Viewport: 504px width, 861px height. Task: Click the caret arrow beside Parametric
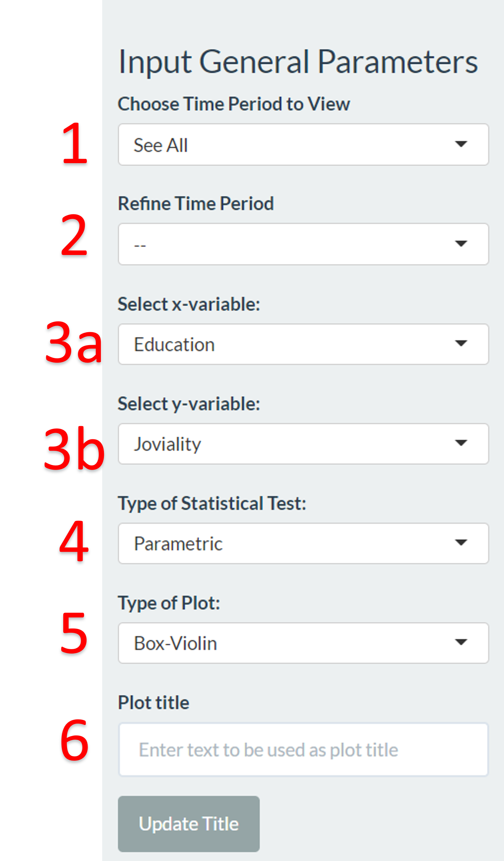point(461,542)
